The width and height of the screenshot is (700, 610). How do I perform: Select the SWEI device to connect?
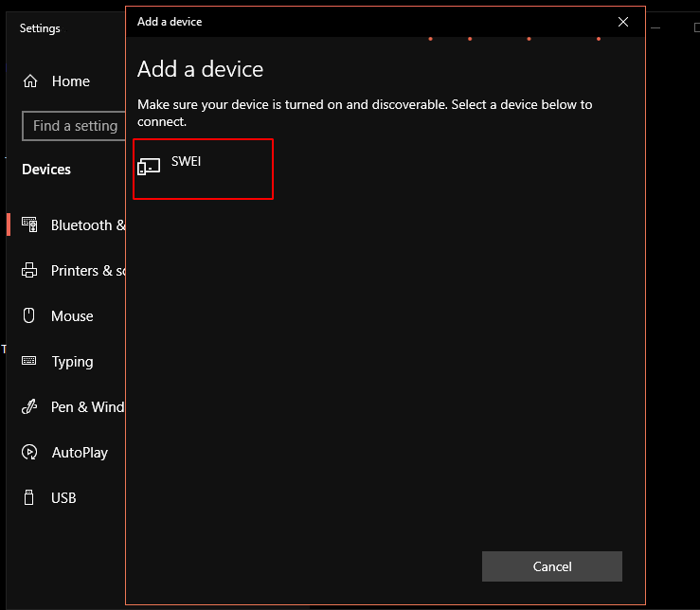203,169
